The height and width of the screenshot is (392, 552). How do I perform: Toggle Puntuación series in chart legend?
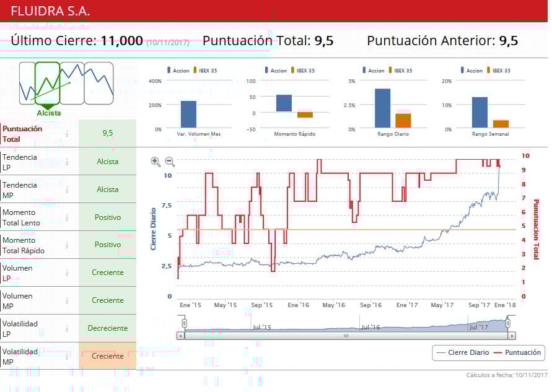point(517,352)
